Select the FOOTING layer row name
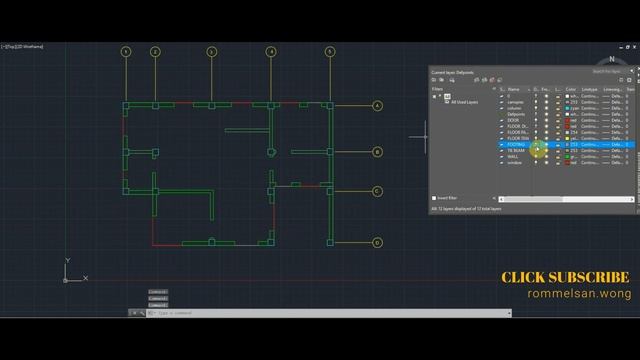The image size is (640, 360). [x=516, y=144]
